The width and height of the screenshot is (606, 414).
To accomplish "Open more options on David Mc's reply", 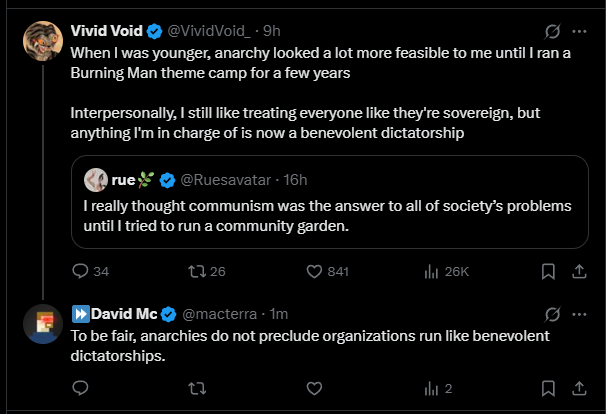I will 581,314.
